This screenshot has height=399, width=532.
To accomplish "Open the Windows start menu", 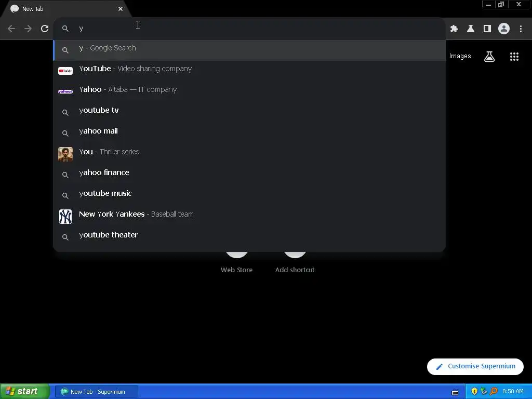I will [x=25, y=392].
